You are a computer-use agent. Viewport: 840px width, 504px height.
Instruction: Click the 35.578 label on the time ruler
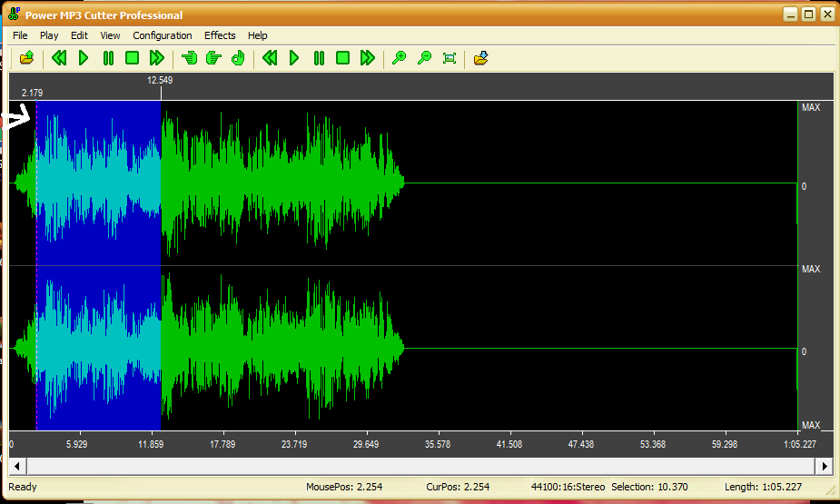[x=438, y=444]
